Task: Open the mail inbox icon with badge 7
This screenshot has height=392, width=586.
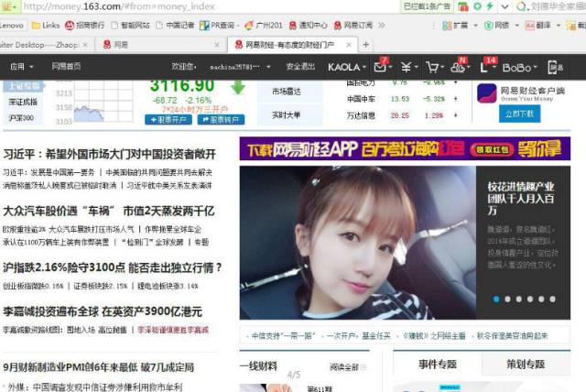Action: [x=381, y=67]
